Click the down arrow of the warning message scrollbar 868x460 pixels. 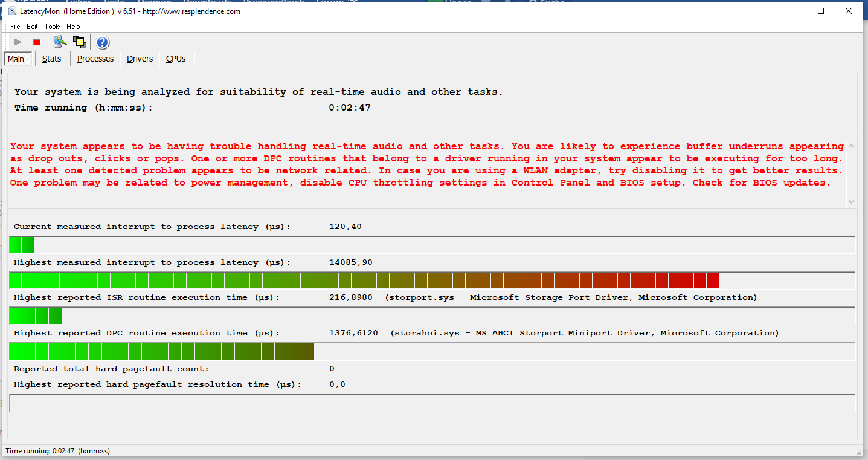tap(851, 201)
